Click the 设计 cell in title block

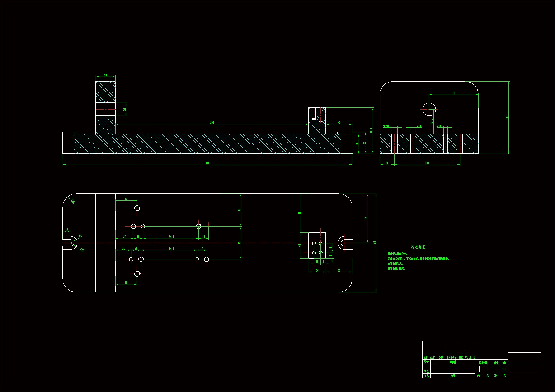point(426,362)
